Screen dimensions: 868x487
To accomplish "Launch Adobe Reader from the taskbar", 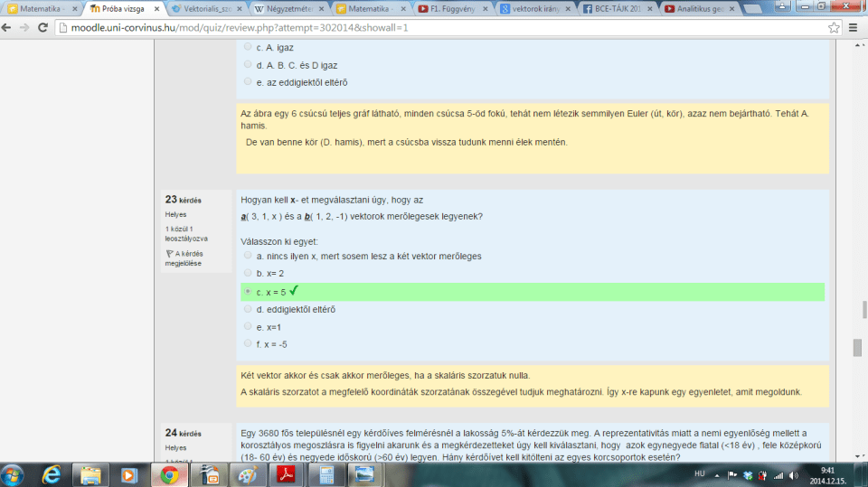I will coord(288,473).
